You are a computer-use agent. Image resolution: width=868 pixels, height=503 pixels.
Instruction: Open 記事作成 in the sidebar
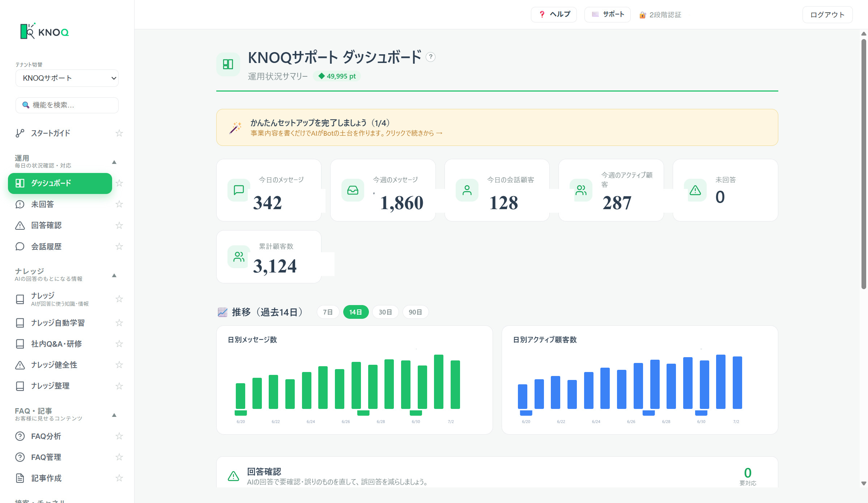click(60, 478)
